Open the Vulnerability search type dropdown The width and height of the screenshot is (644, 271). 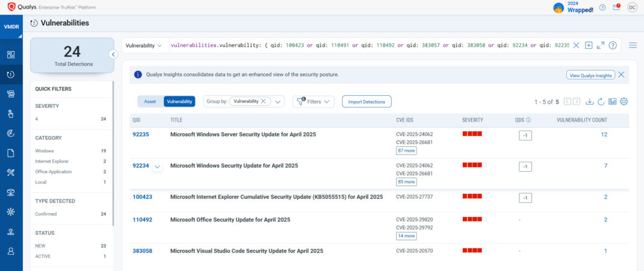click(144, 46)
